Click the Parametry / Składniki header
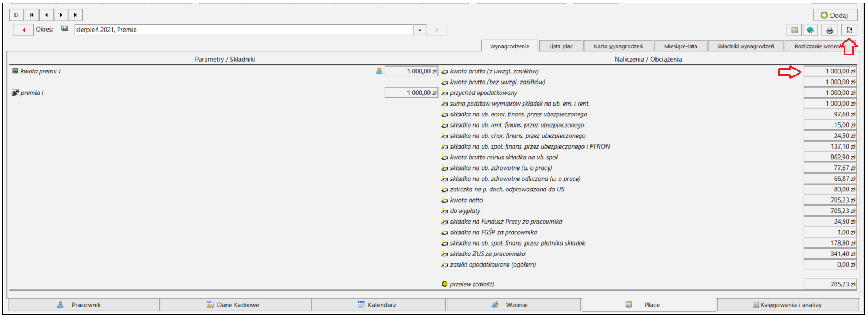 (225, 59)
